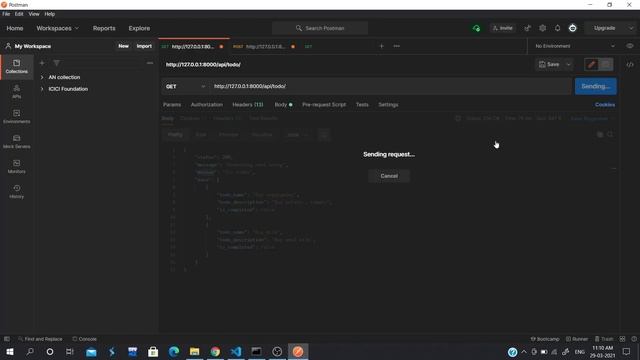Switch to the Authorization tab

pyautogui.click(x=207, y=104)
